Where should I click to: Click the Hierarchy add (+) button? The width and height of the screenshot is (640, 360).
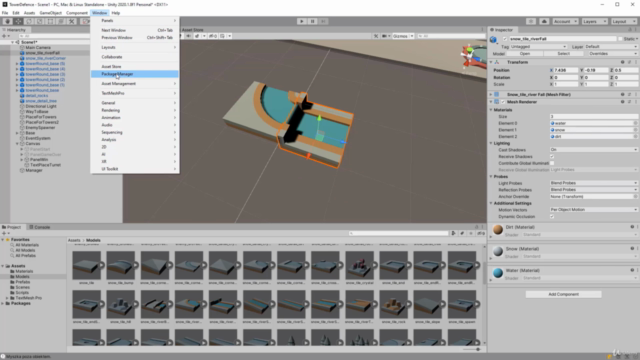[5, 36]
